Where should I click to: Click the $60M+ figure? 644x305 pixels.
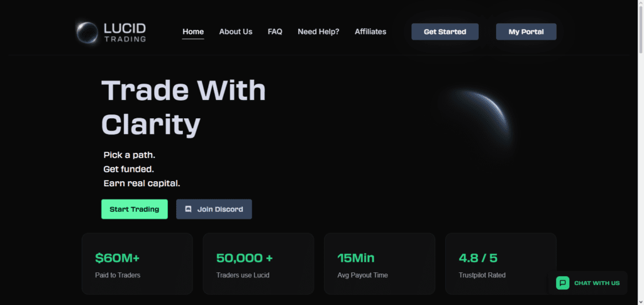tap(118, 258)
